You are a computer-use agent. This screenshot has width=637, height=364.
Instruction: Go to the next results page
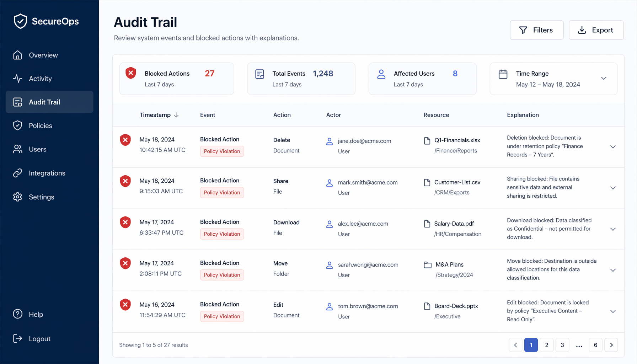pyautogui.click(x=611, y=345)
